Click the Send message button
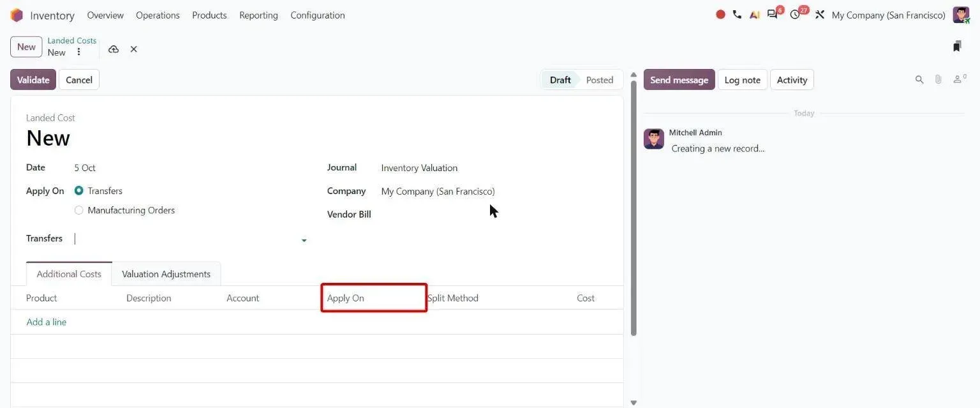Screen dimensions: 980x408 pos(679,80)
